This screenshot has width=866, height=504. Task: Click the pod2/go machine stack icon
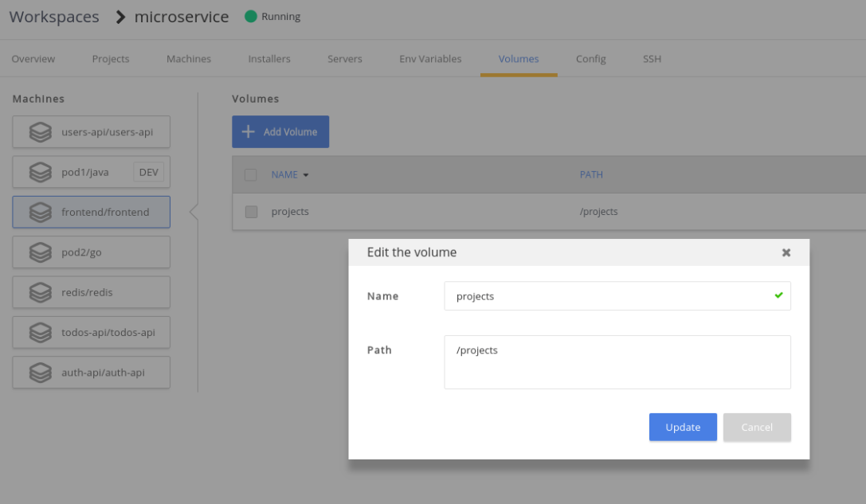(x=41, y=252)
